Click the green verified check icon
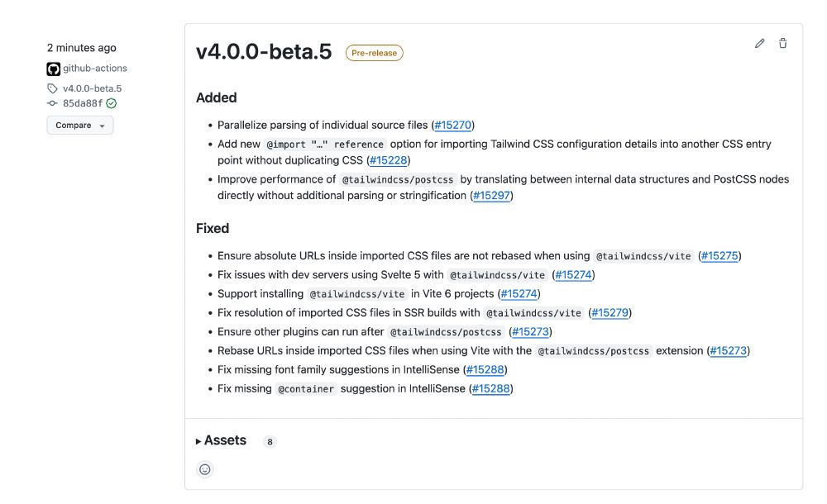827x504 pixels. pyautogui.click(x=112, y=103)
